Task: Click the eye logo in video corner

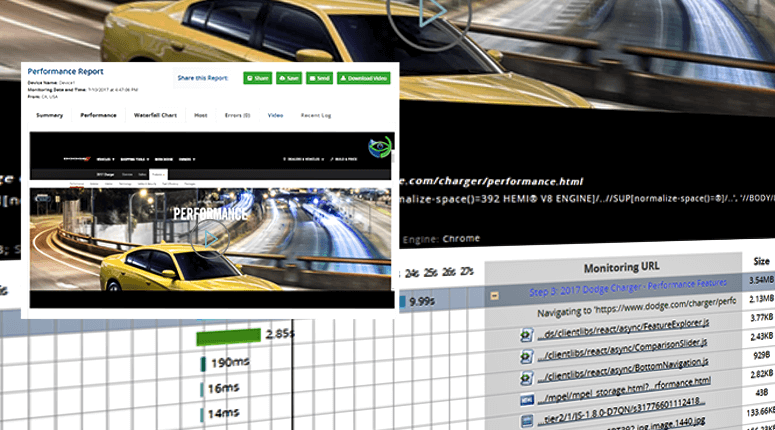Action: tap(380, 147)
